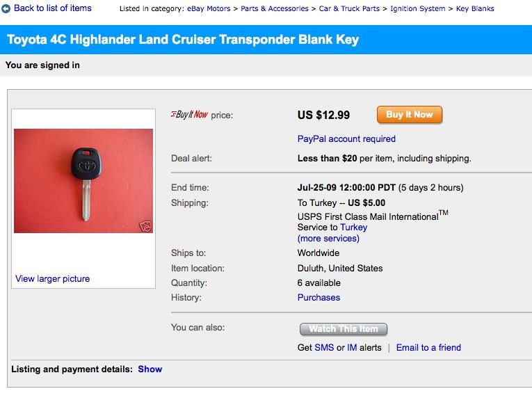Click the back arrow icon
Image resolution: width=532 pixels, height=398 pixels.
pyautogui.click(x=6, y=8)
